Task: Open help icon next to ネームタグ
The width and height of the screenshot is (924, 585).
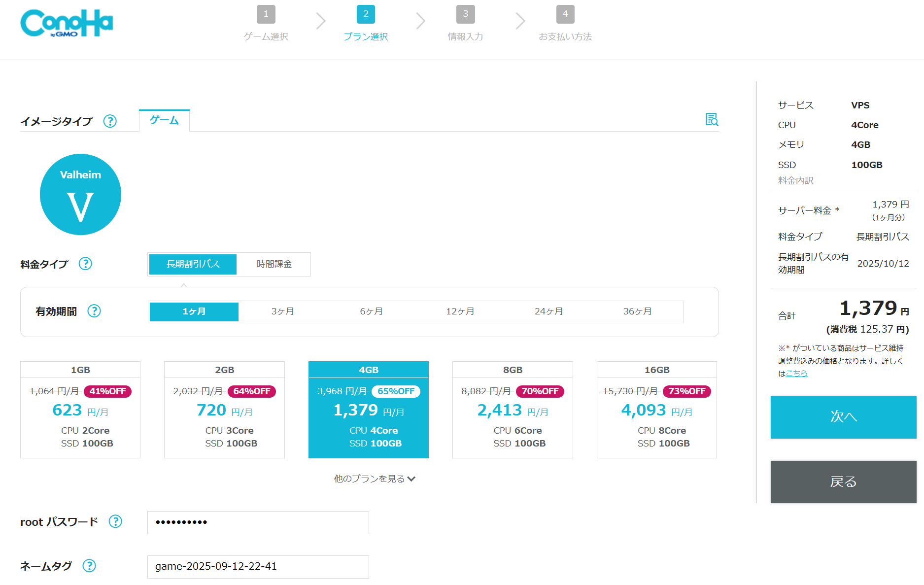Action: click(x=89, y=566)
